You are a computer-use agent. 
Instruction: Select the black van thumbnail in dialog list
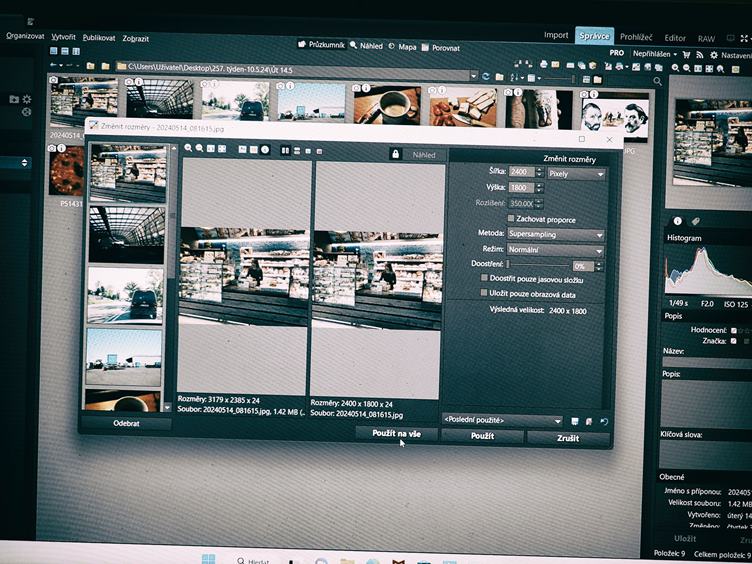click(125, 295)
